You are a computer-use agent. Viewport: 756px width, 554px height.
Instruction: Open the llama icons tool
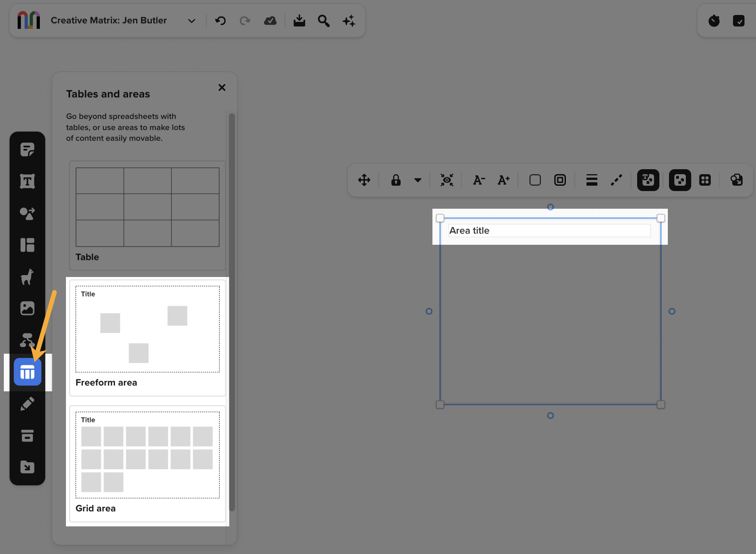coord(27,277)
